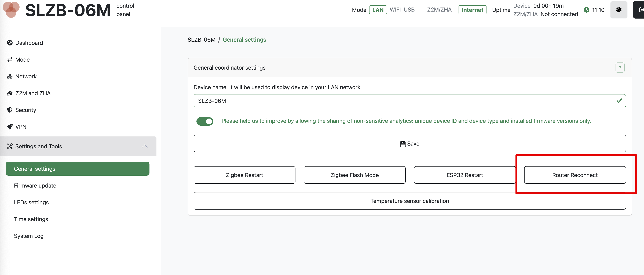Click the WIFI mode label
The width and height of the screenshot is (644, 275).
click(395, 9)
